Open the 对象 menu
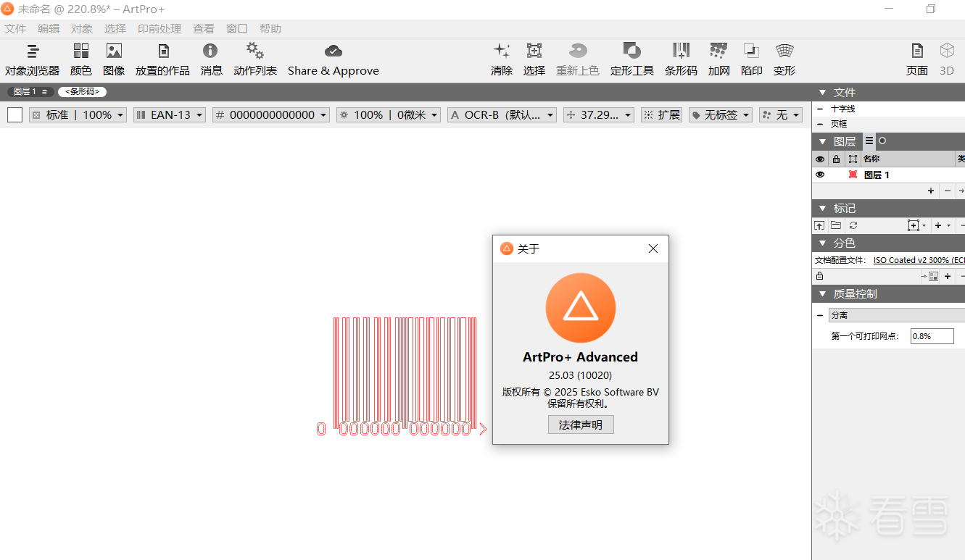Viewport: 965px width, 560px height. (x=82, y=29)
